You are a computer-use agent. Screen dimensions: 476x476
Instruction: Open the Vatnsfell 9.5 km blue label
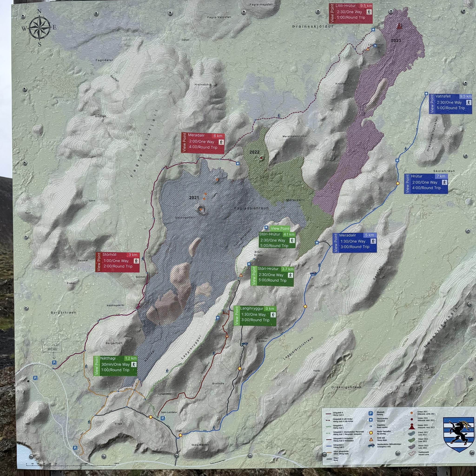click(451, 104)
